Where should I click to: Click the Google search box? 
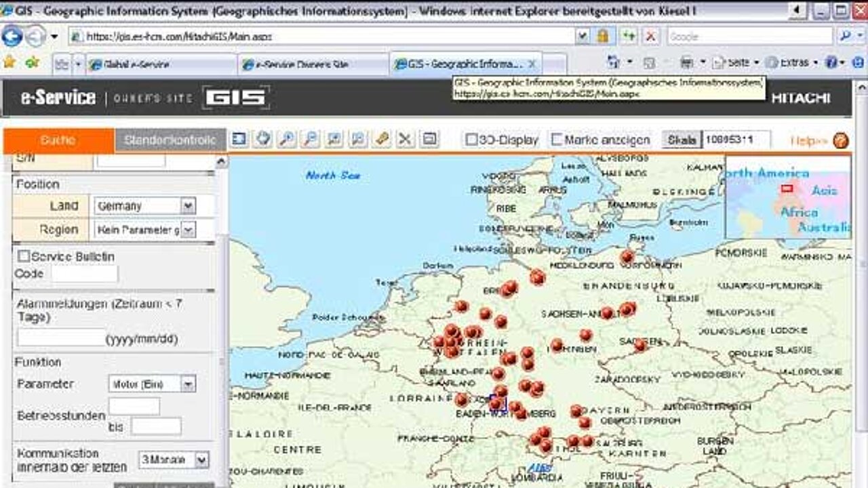click(750, 36)
